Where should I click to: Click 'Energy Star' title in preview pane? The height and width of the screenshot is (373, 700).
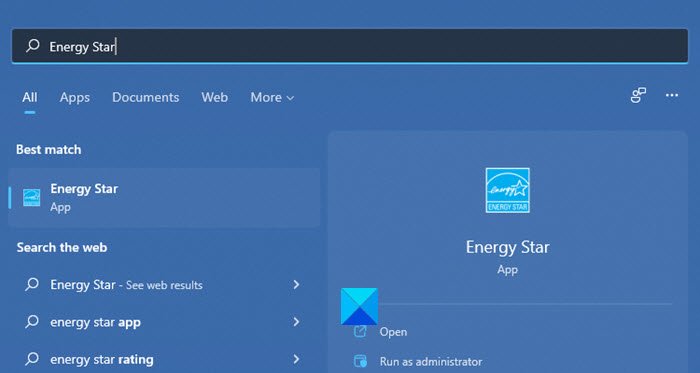508,247
